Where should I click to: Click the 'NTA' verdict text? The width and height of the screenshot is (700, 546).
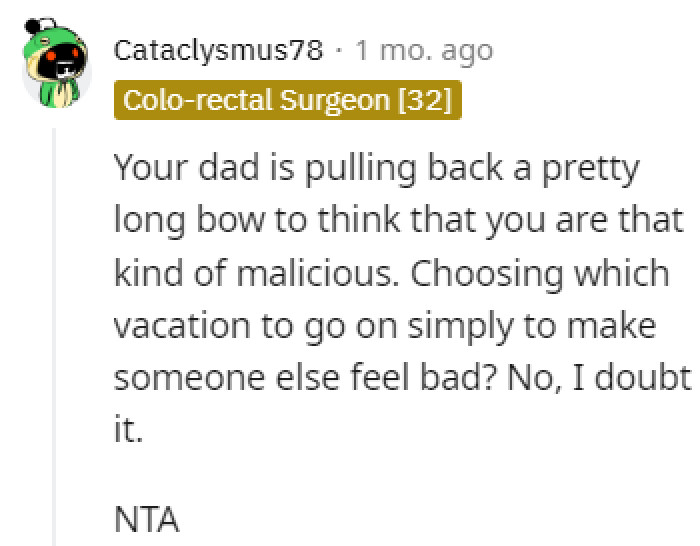(x=146, y=519)
